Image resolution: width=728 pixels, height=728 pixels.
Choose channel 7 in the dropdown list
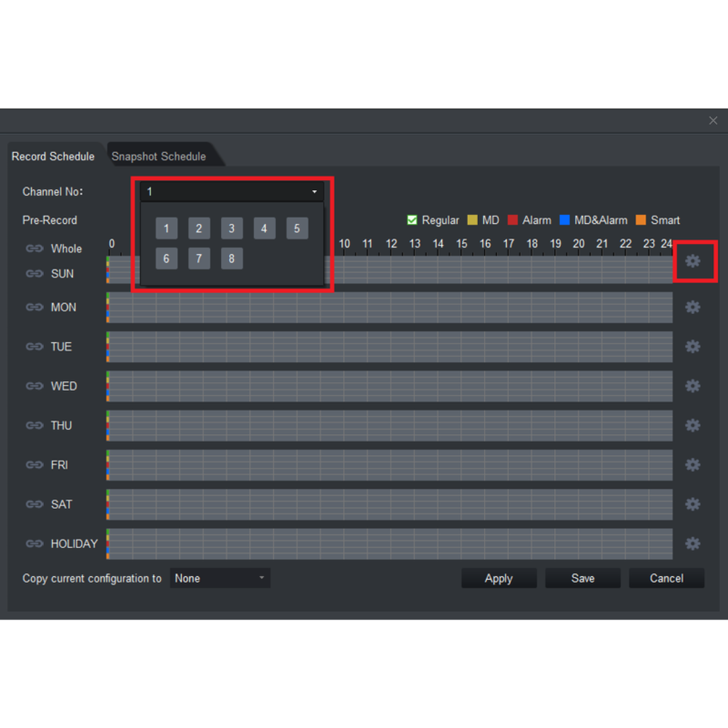(199, 259)
